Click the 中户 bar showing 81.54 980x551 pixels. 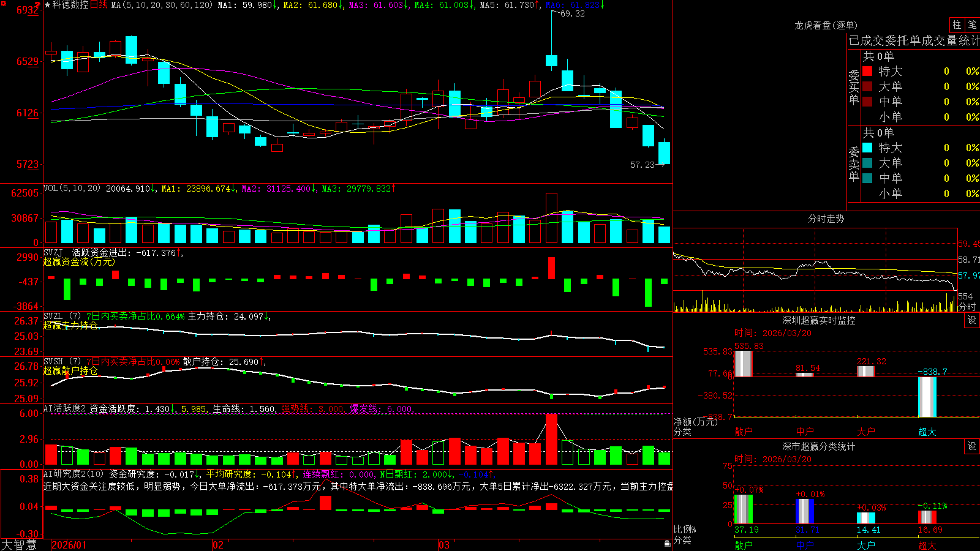click(x=805, y=375)
